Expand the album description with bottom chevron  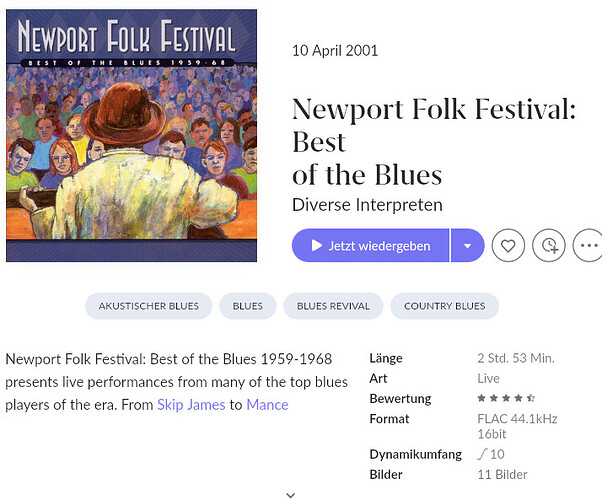pyautogui.click(x=291, y=494)
